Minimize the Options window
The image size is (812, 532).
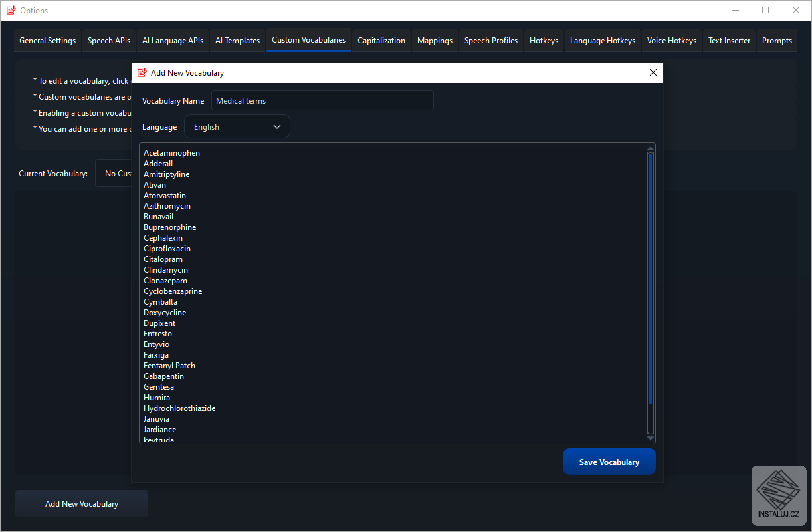coord(736,10)
